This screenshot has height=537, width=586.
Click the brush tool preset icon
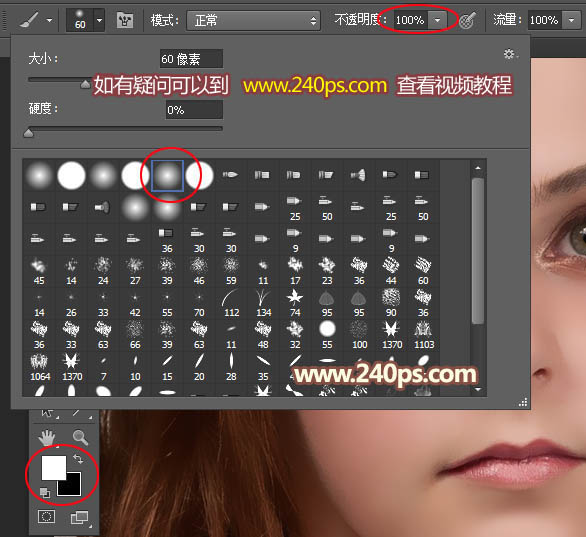tap(29, 20)
